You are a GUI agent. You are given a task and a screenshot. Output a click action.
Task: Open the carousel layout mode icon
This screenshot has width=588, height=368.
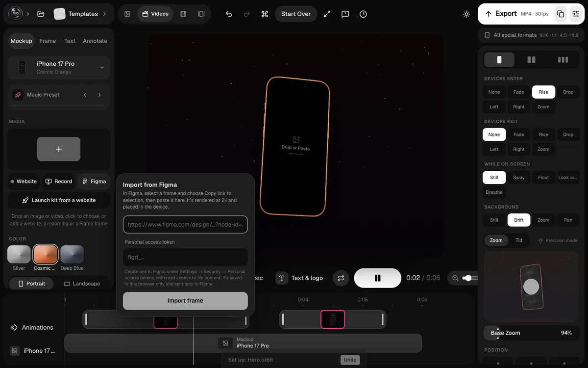pyautogui.click(x=201, y=14)
